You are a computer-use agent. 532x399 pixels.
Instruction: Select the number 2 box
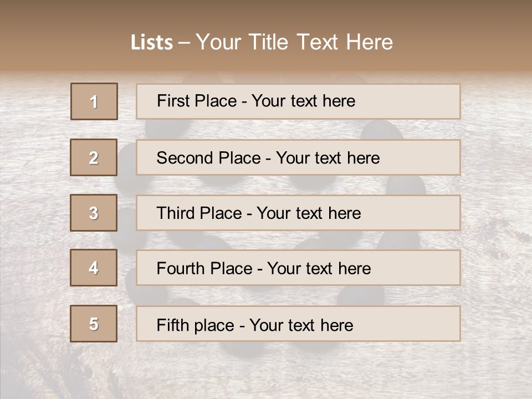click(x=94, y=157)
